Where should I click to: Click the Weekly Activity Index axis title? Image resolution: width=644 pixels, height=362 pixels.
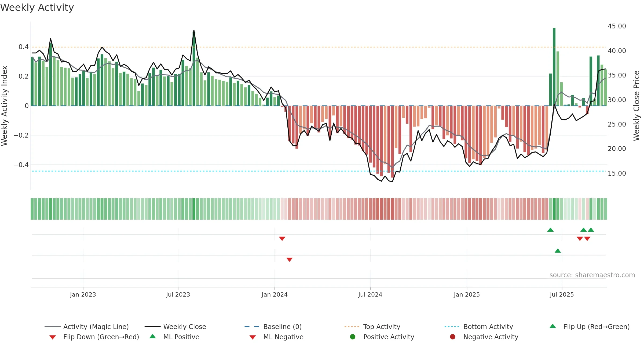[x=4, y=106]
